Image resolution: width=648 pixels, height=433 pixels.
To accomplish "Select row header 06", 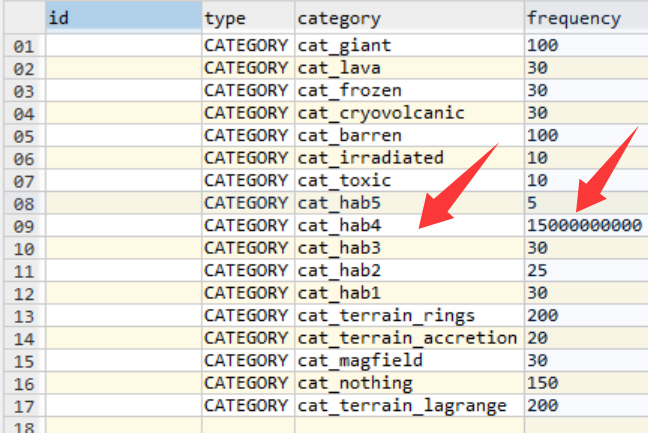I will click(x=24, y=158).
